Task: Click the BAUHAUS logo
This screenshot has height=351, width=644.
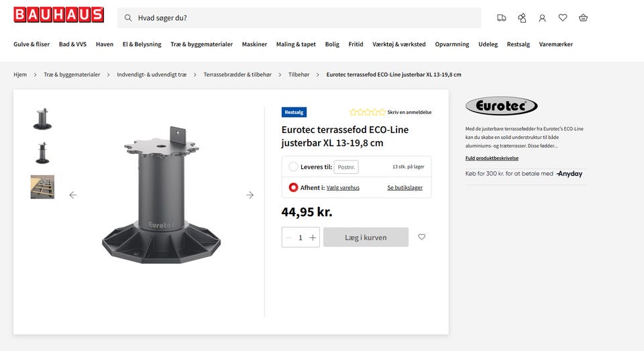Action: point(59,15)
